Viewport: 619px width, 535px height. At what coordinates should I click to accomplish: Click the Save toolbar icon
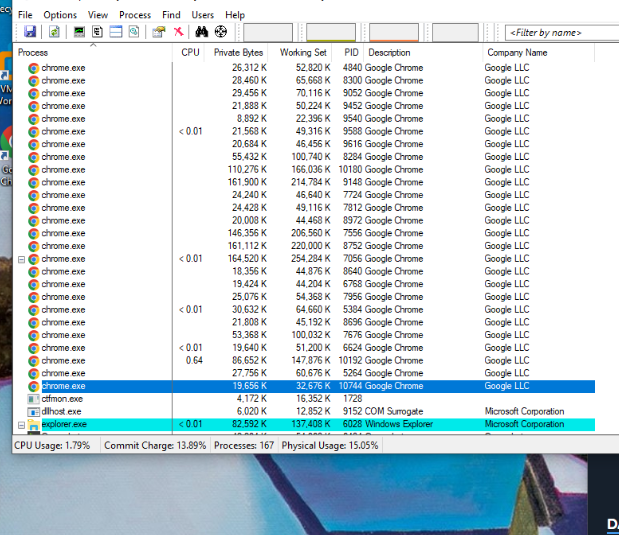coord(30,32)
